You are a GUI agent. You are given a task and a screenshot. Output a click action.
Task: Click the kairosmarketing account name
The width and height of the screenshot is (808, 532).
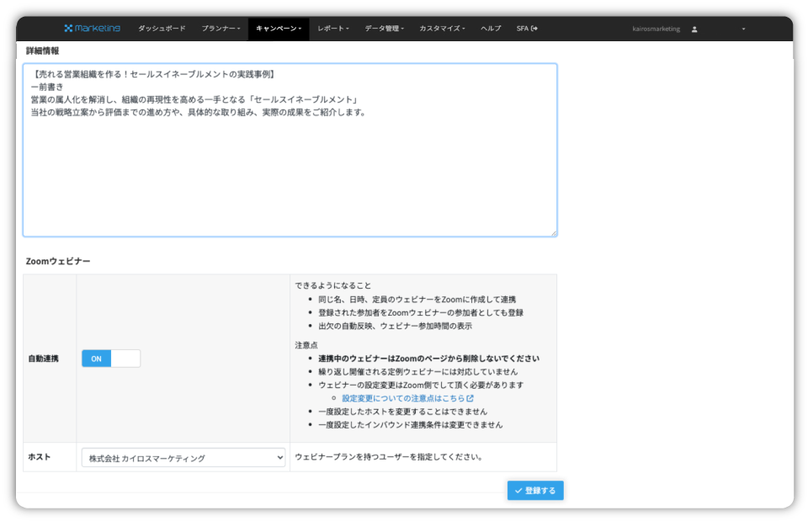[x=656, y=28]
